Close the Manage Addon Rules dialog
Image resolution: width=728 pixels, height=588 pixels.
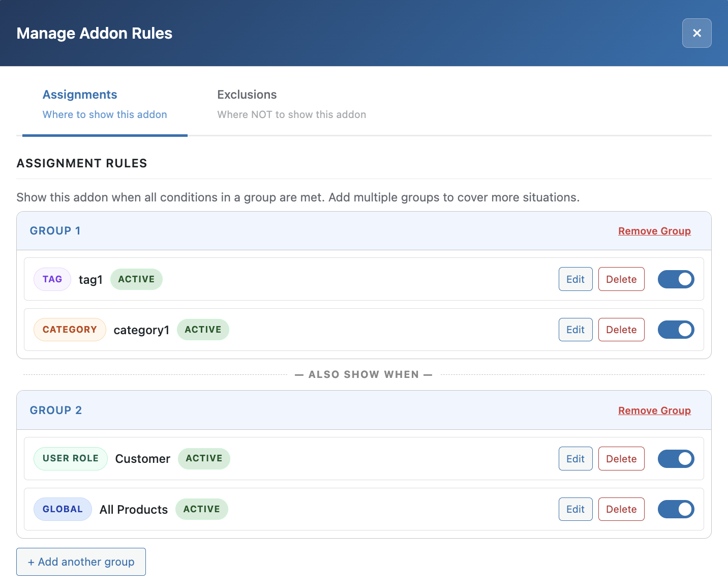coord(696,33)
